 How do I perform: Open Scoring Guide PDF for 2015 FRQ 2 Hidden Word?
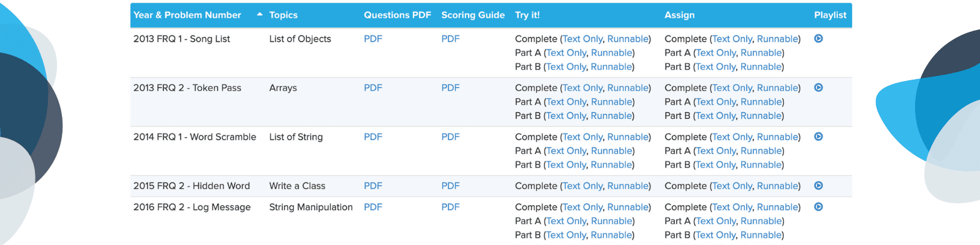450,186
